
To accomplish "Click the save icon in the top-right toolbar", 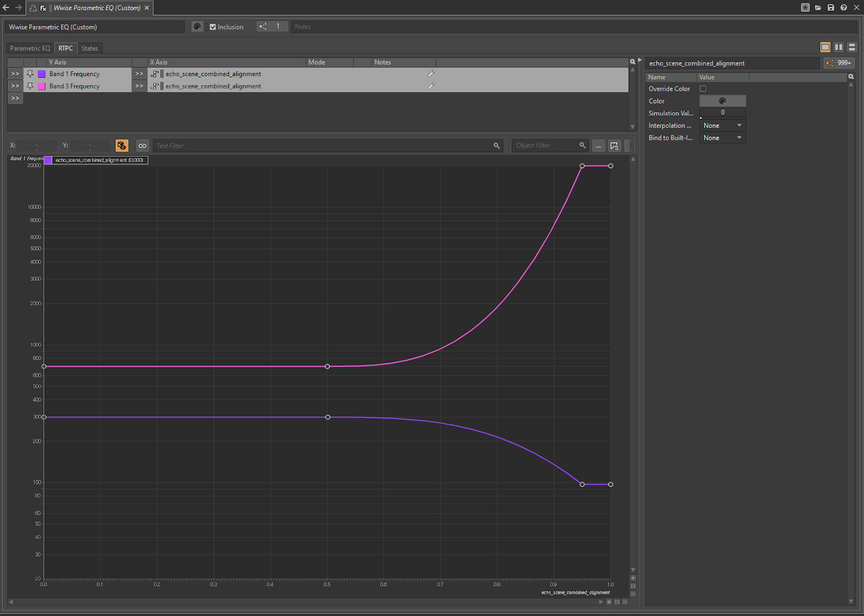I will point(831,8).
